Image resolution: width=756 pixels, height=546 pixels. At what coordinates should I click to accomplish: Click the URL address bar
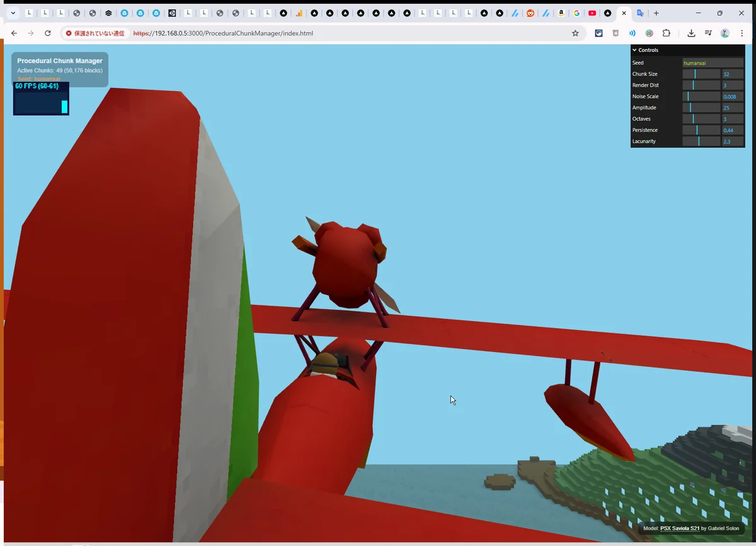coord(346,33)
